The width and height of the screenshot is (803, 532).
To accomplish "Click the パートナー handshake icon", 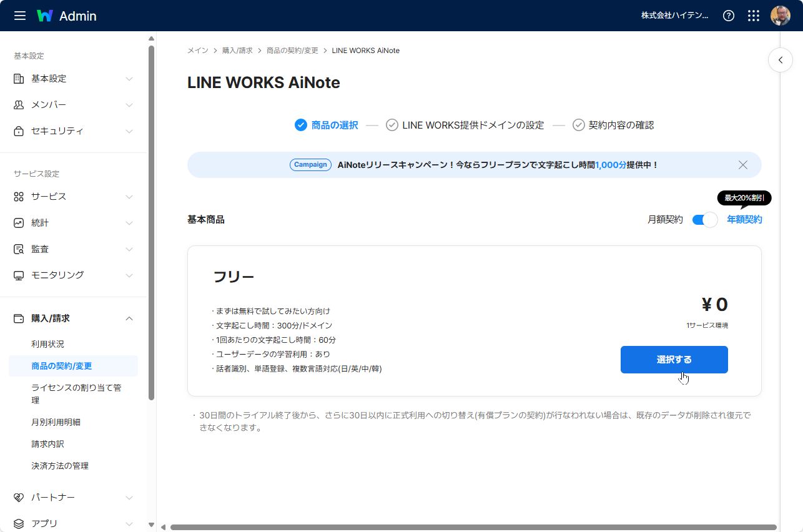I will tap(19, 498).
